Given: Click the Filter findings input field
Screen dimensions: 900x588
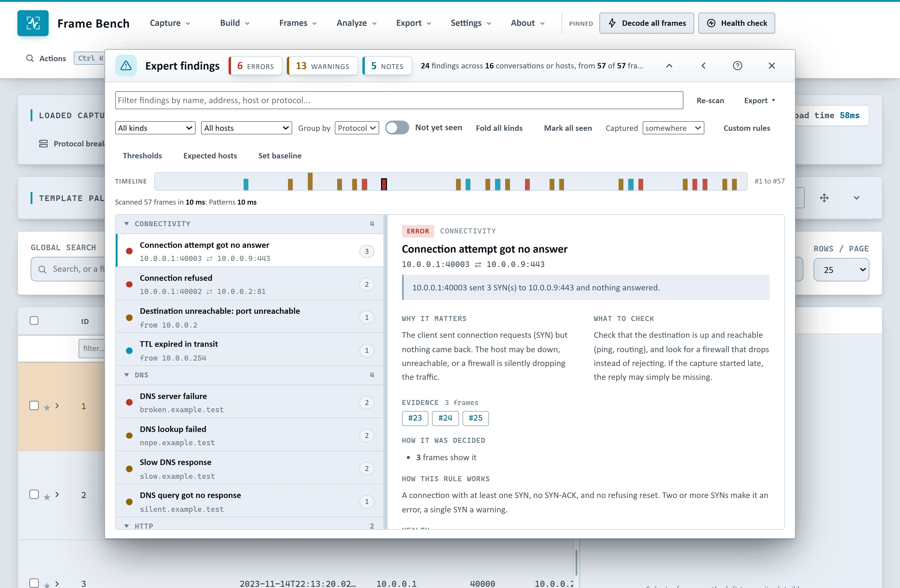Looking at the screenshot, I should click(399, 100).
